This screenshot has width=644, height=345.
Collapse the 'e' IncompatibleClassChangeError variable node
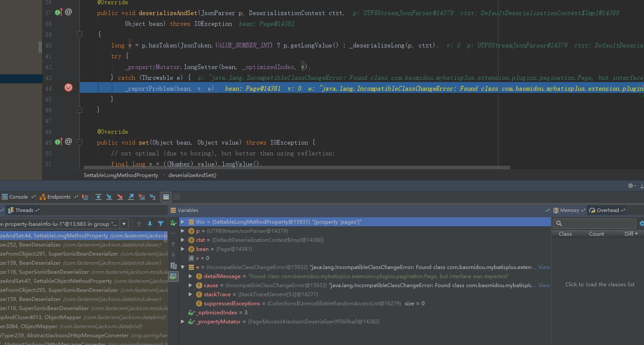pyautogui.click(x=183, y=267)
